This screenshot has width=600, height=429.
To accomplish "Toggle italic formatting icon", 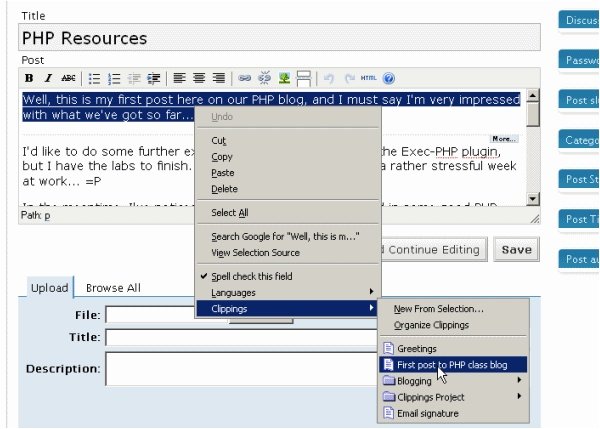I will tap(48, 78).
